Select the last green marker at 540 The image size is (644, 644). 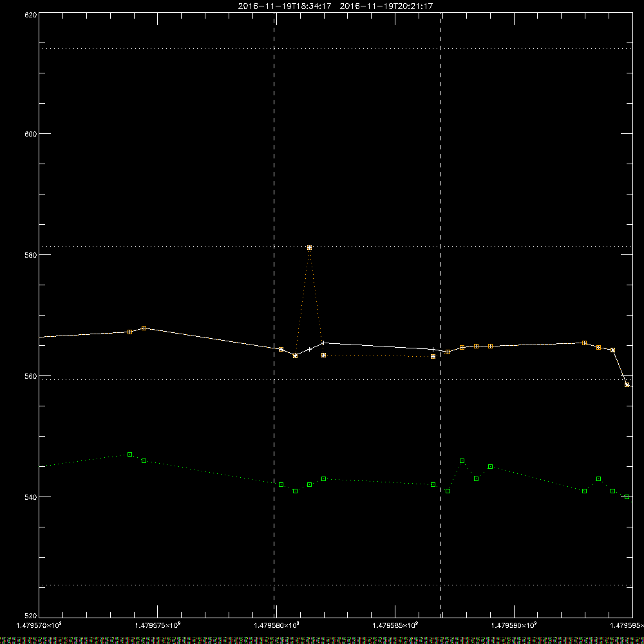point(627,497)
